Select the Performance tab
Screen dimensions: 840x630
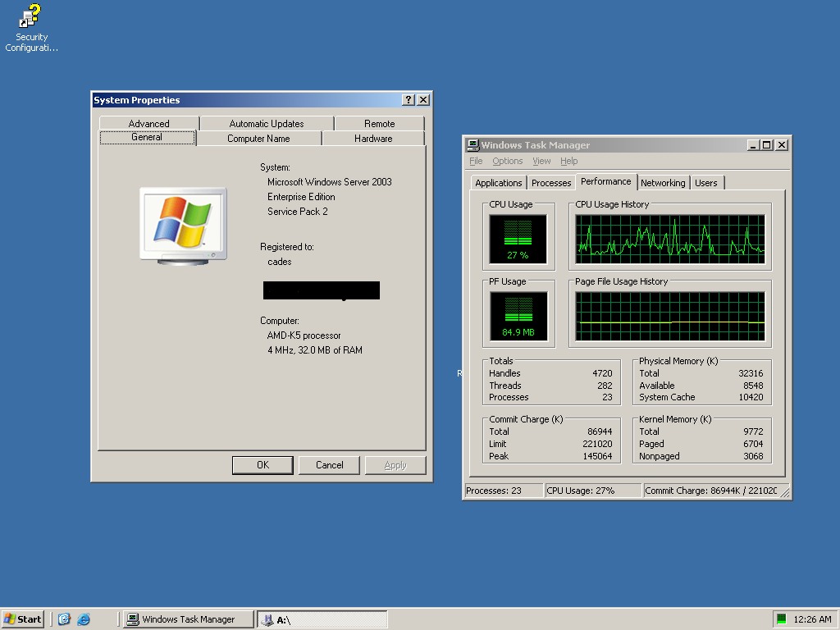606,181
